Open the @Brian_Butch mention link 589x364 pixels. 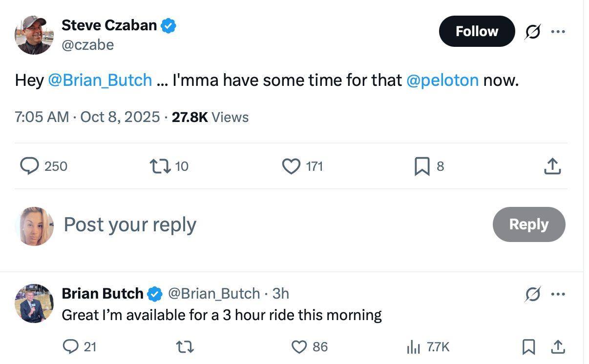click(100, 80)
